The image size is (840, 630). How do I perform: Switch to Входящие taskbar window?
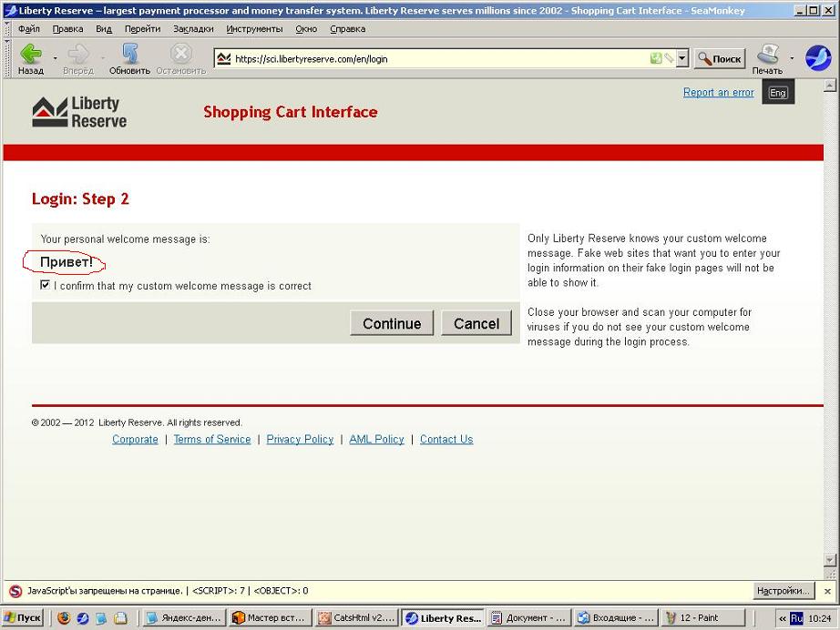coord(616,618)
